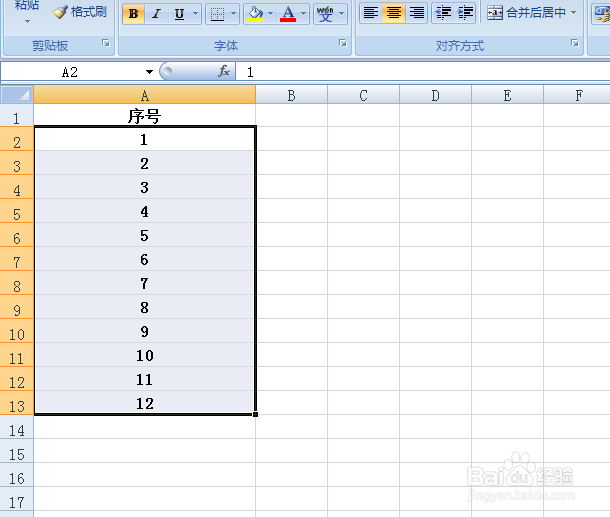Open fill color dropdown arrow
Image resolution: width=610 pixels, height=517 pixels.
(271, 14)
